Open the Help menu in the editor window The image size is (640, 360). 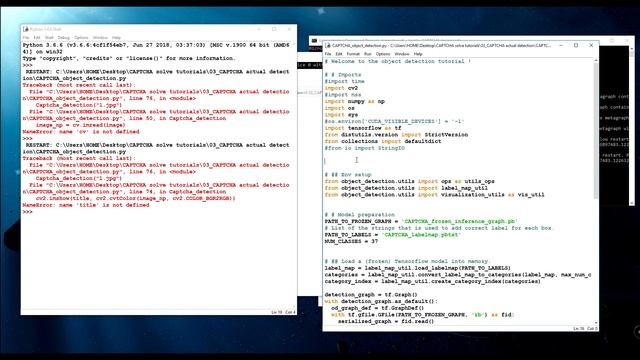point(418,54)
